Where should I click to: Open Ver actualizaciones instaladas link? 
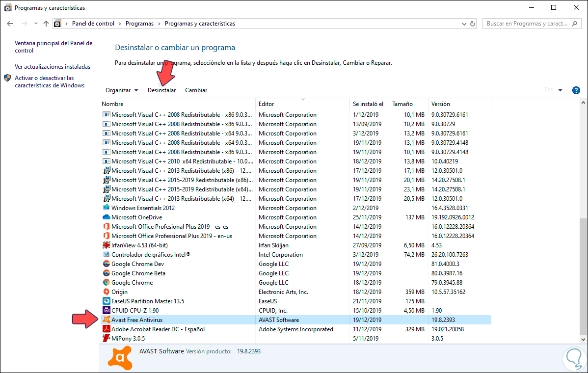pyautogui.click(x=53, y=67)
